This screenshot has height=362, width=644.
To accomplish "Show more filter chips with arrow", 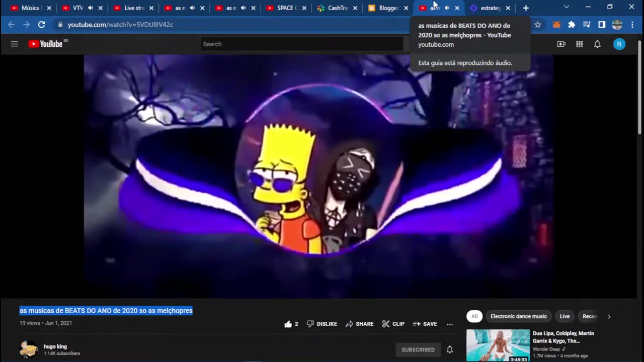I will coord(609,316).
